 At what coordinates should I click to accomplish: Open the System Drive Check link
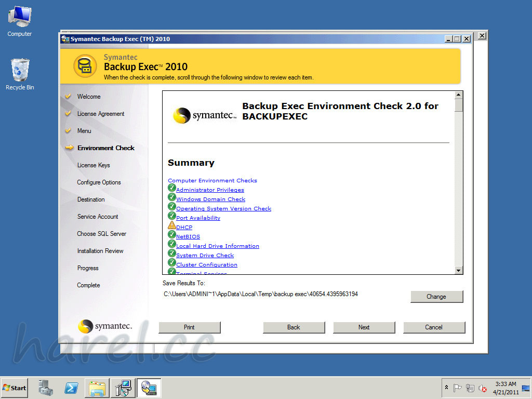pos(205,255)
